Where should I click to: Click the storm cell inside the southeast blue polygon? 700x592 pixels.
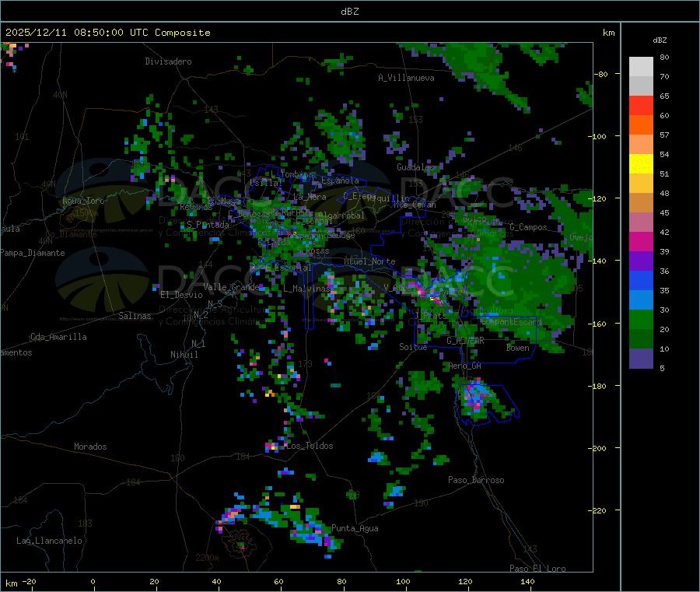click(x=477, y=398)
